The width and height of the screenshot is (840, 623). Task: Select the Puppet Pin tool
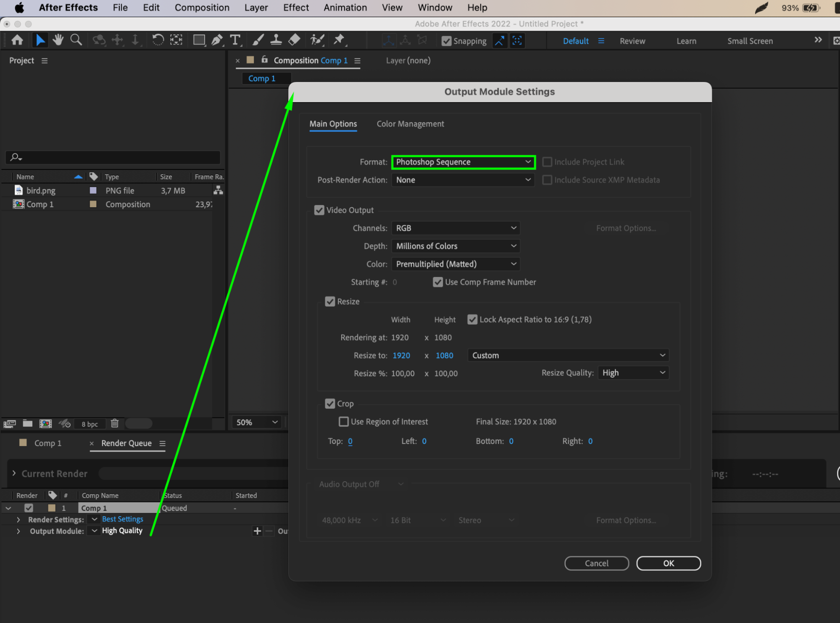tap(339, 40)
